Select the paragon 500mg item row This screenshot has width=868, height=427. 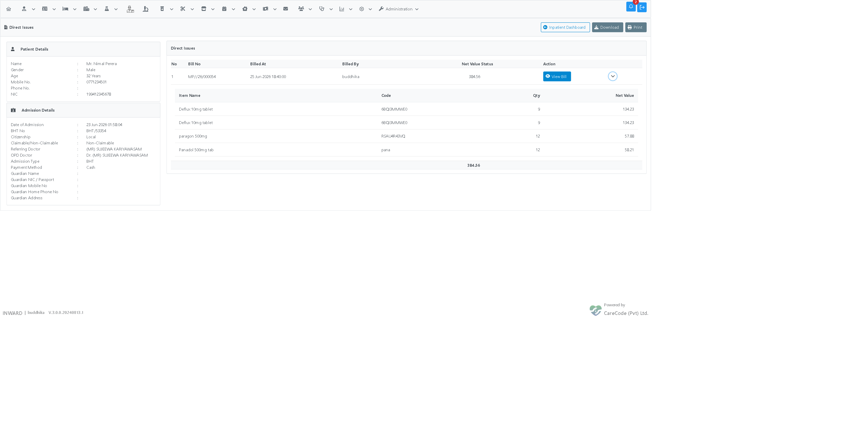coord(406,136)
